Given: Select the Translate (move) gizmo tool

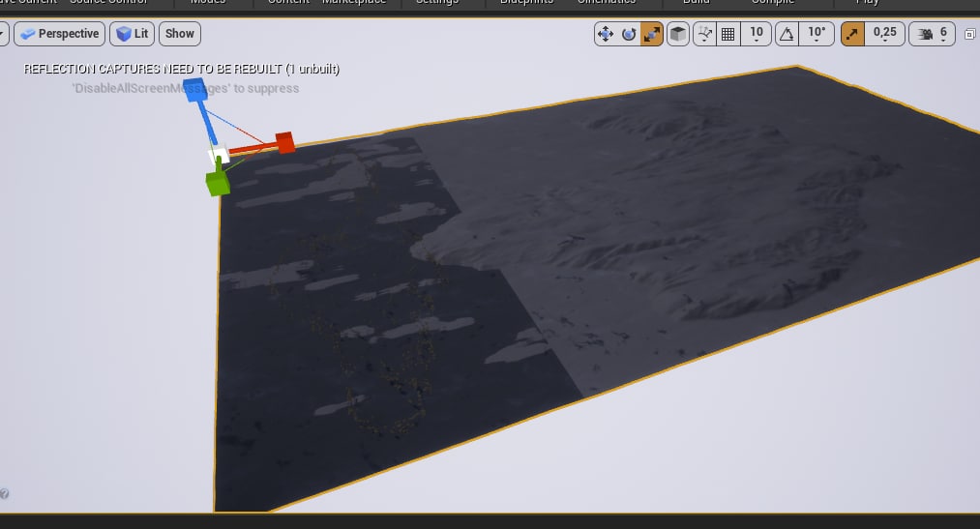Looking at the screenshot, I should 605,34.
